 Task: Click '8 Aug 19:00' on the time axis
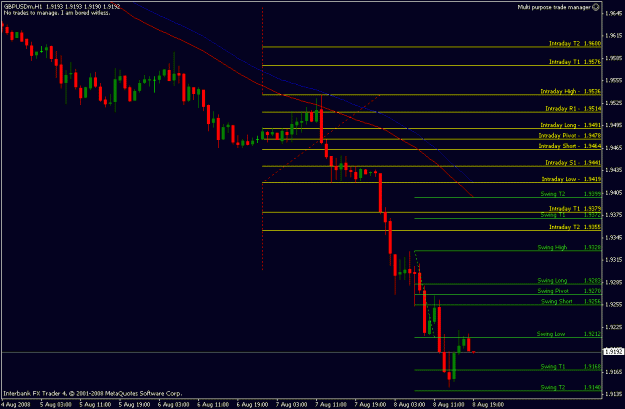coord(489,405)
